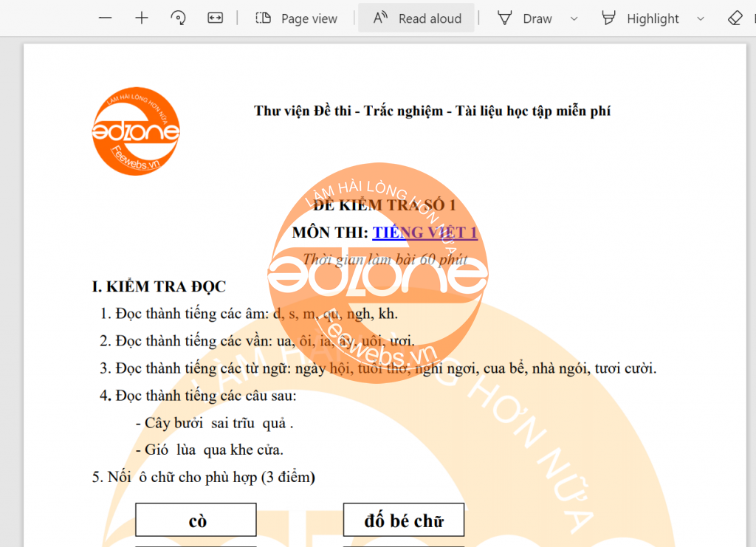Expand the Draw tool options dropdown
Viewport: 756px width, 547px height.
[574, 18]
